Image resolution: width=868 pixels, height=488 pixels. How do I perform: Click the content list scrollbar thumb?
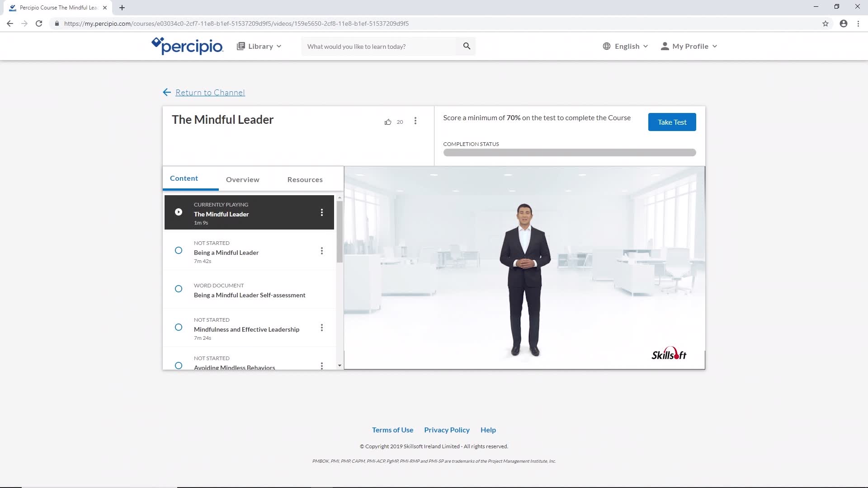pos(340,232)
